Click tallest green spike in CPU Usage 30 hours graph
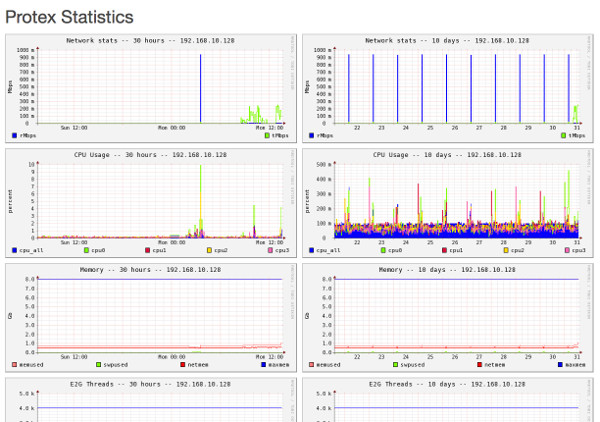Image resolution: width=600 pixels, height=422 pixels. [x=201, y=199]
